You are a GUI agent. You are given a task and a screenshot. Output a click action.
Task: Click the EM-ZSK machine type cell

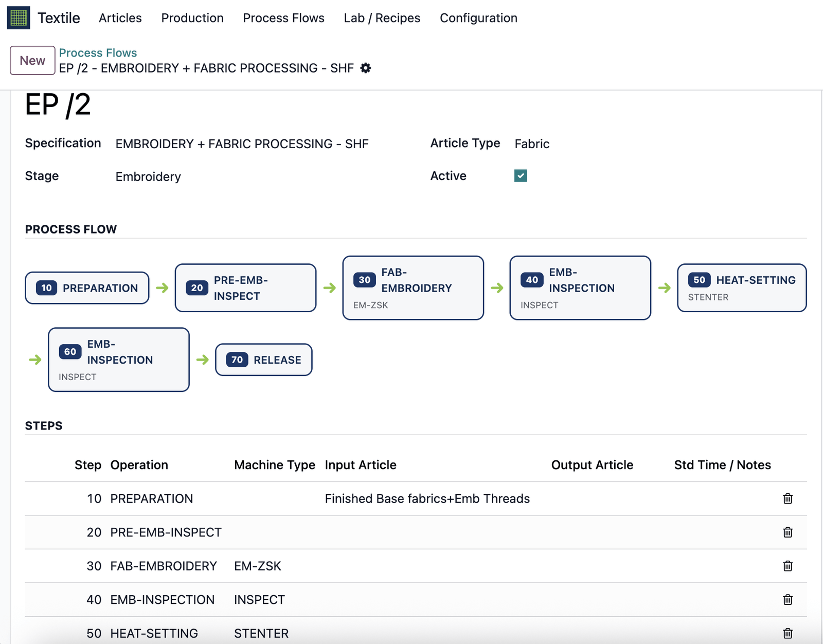[258, 566]
